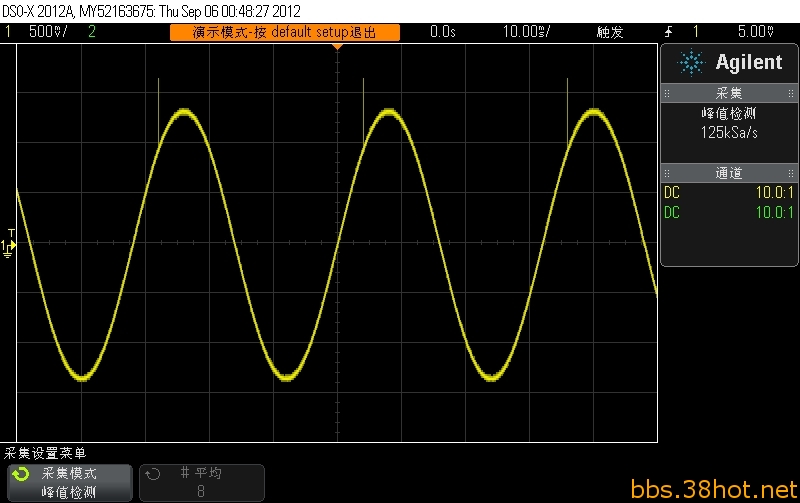The width and height of the screenshot is (800, 503).
Task: Click the 10.00 ms/div timebase readout
Action: [527, 32]
